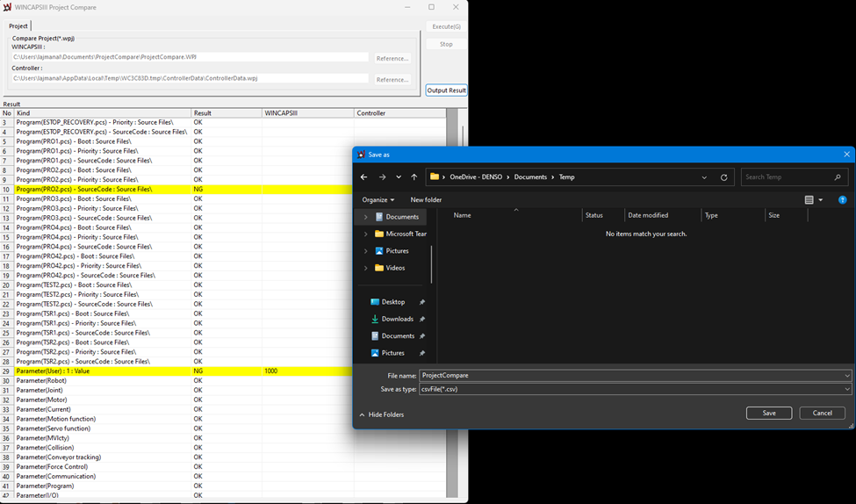The height and width of the screenshot is (504, 856).
Task: Click the Search Temp field
Action: click(786, 176)
